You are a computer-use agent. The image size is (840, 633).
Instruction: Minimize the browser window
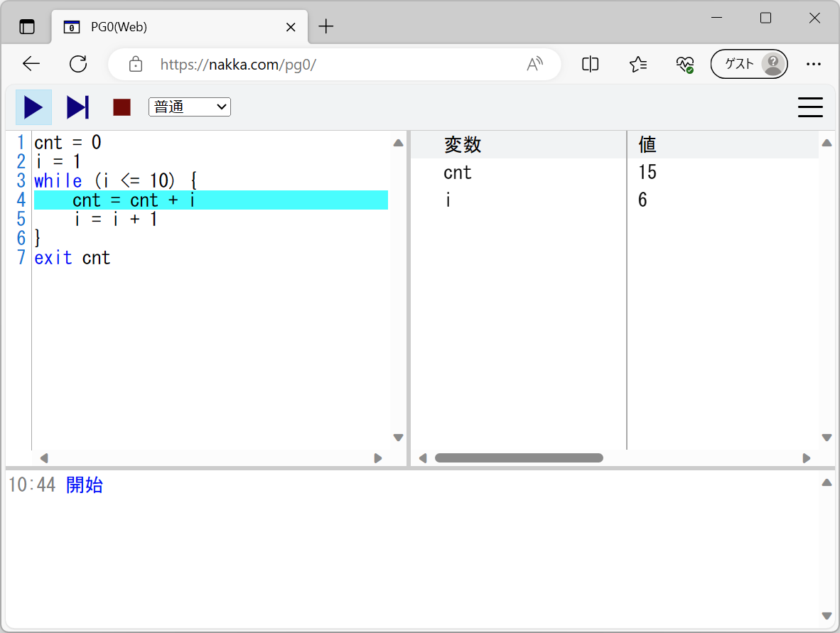click(716, 18)
